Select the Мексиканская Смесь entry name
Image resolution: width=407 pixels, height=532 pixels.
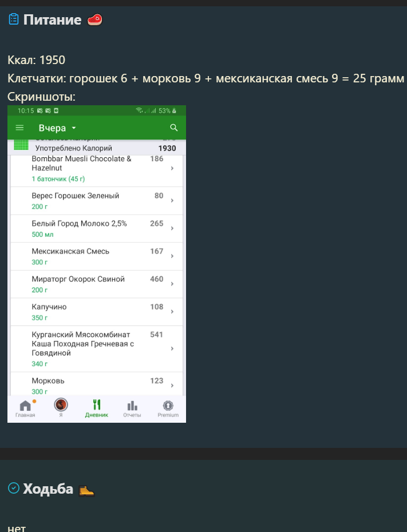pyautogui.click(x=70, y=251)
